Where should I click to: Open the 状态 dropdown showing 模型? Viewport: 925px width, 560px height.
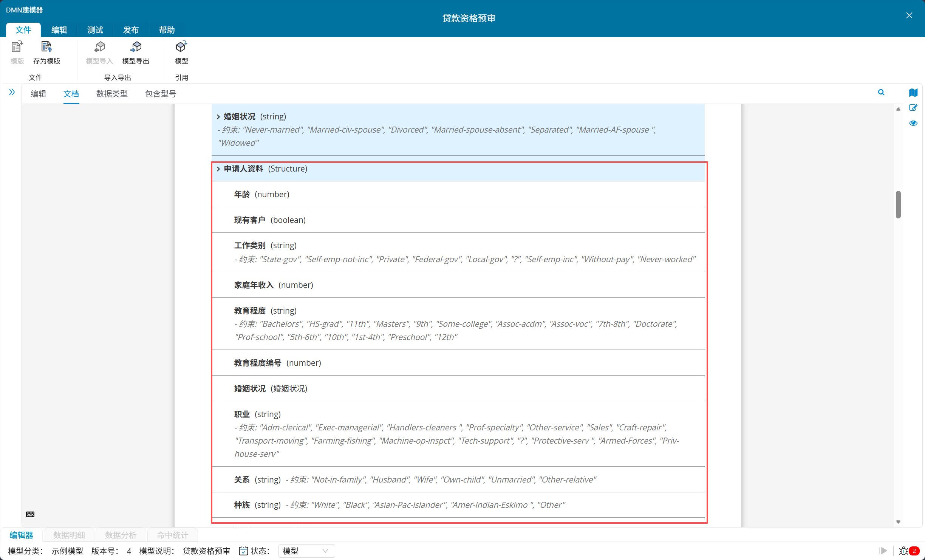306,551
